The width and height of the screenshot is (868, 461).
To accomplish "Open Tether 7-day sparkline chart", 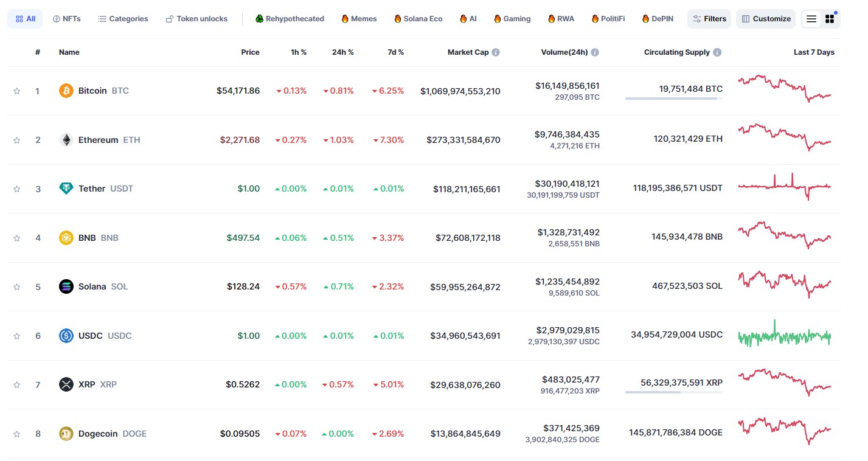I will coord(785,187).
